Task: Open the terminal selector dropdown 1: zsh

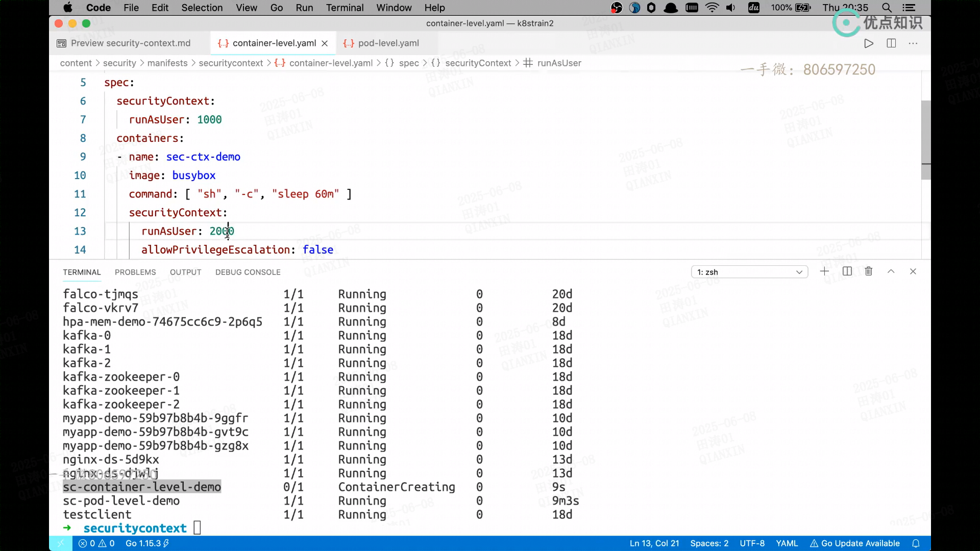Action: pyautogui.click(x=749, y=272)
